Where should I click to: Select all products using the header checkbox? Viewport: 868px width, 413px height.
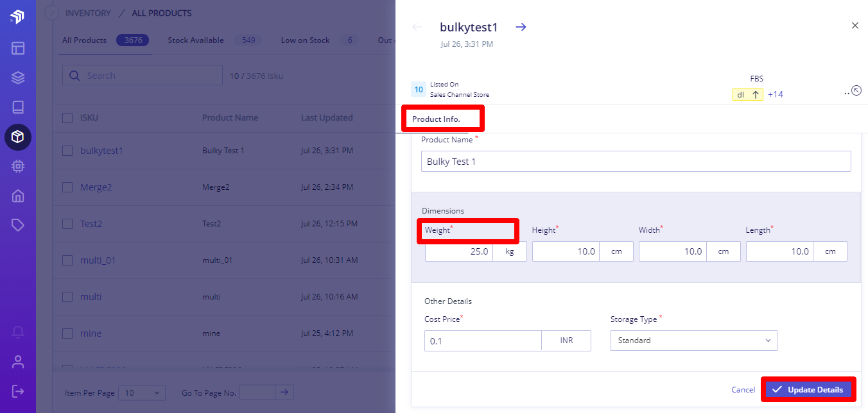(x=67, y=117)
